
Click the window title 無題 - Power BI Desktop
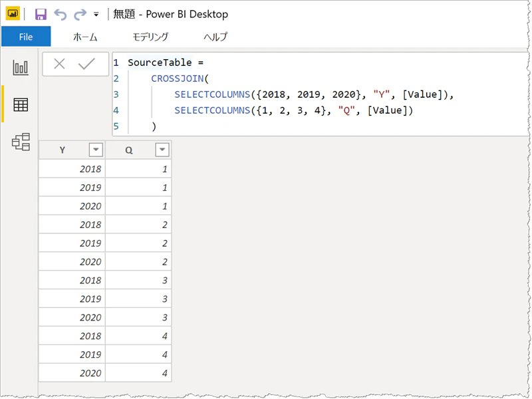pyautogui.click(x=170, y=14)
